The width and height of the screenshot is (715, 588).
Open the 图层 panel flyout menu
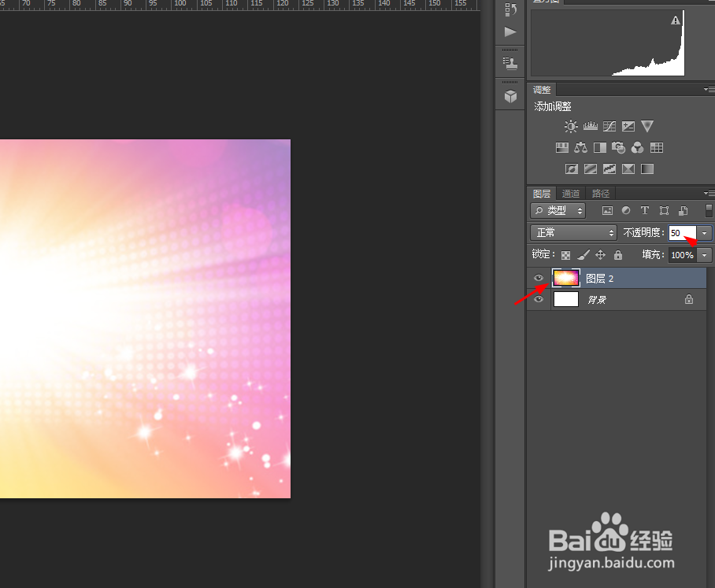(x=709, y=194)
